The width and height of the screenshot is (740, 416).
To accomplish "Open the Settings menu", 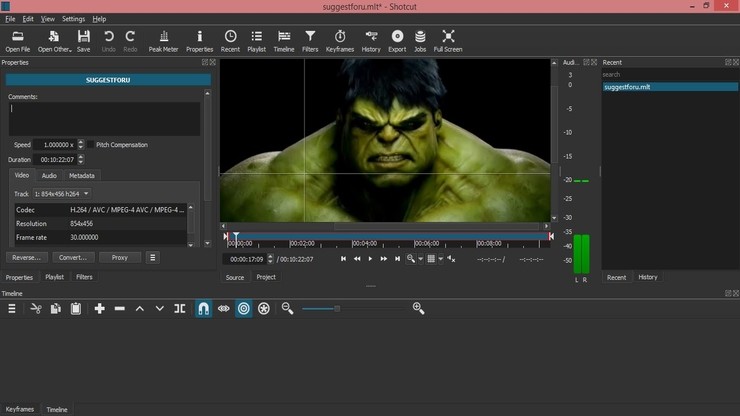I will [74, 19].
